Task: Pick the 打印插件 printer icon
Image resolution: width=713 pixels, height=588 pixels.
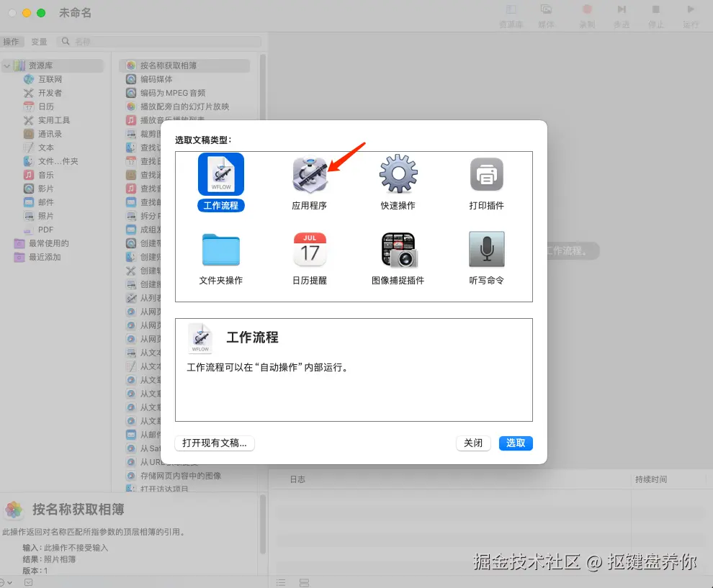Action: 487,174
